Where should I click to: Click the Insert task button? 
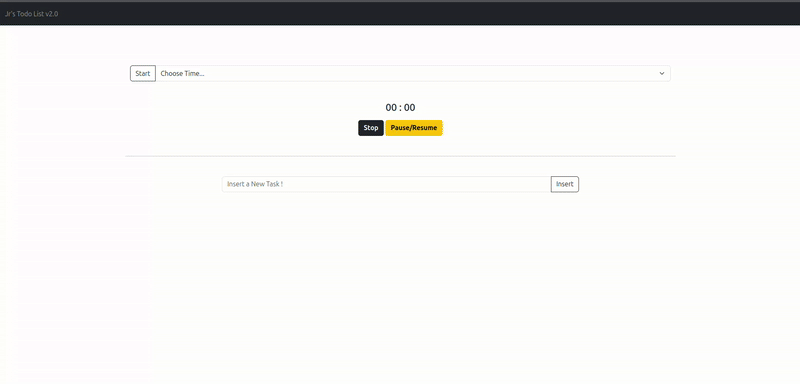pos(565,184)
